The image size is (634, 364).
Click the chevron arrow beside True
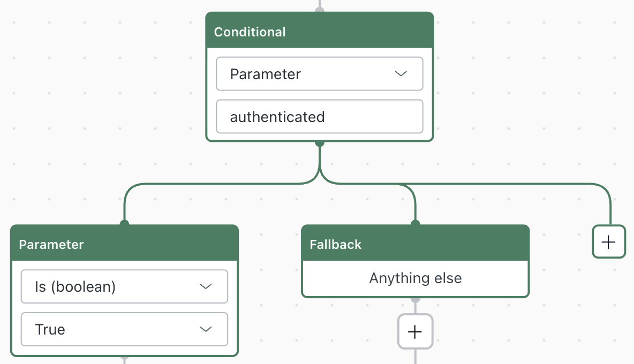click(x=206, y=329)
